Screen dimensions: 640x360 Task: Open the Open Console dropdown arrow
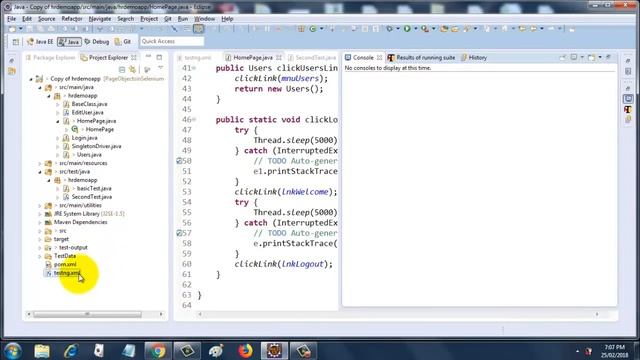click(x=600, y=58)
